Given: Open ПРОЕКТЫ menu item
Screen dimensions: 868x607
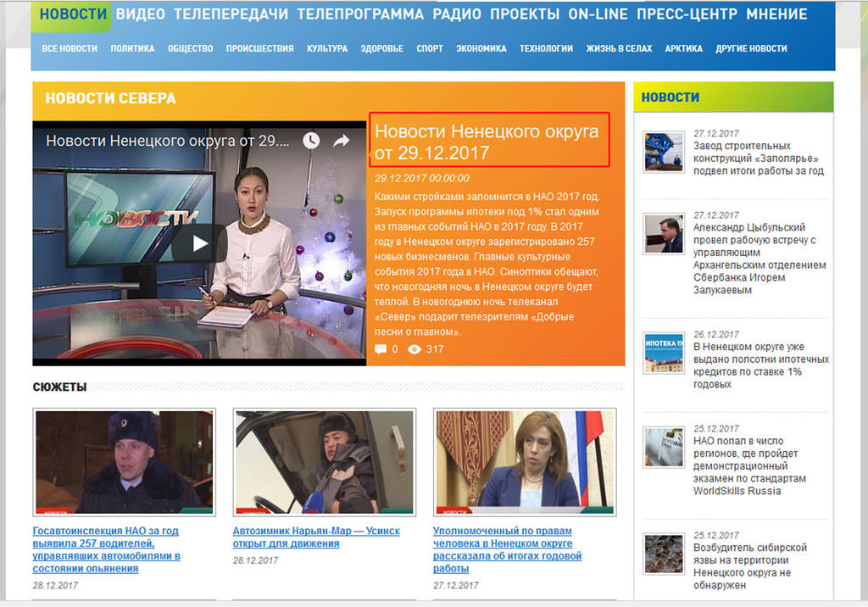Looking at the screenshot, I should click(x=525, y=14).
